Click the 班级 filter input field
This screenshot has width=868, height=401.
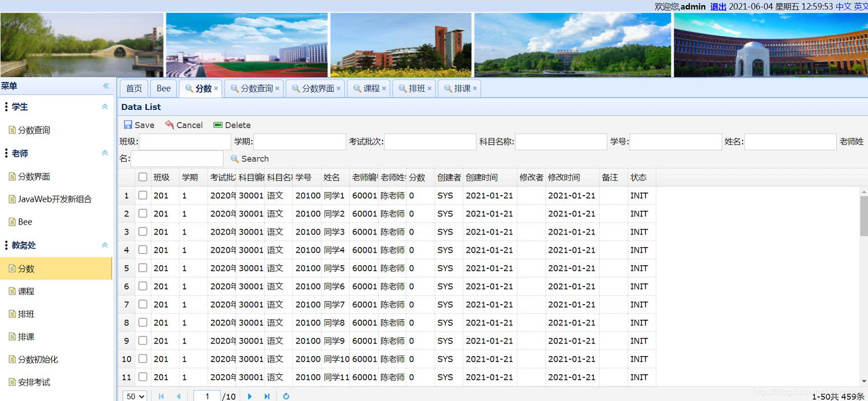pyautogui.click(x=185, y=142)
